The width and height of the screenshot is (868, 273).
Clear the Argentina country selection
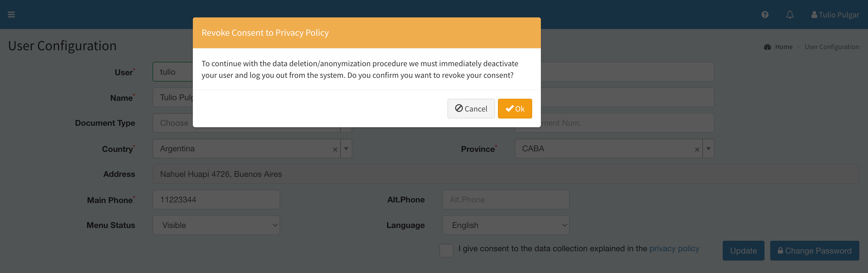pos(335,149)
